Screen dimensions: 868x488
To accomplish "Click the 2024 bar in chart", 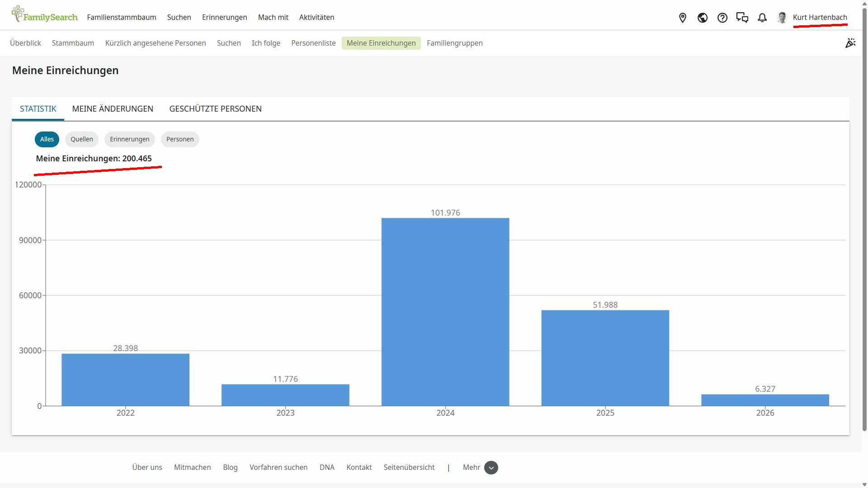I will pyautogui.click(x=445, y=312).
